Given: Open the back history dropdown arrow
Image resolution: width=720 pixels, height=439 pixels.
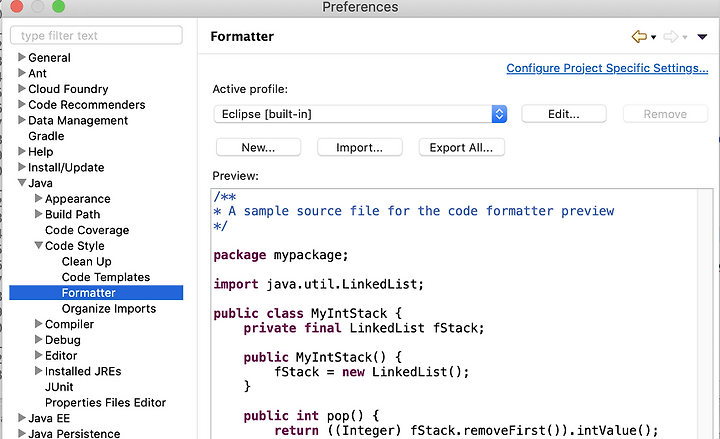Looking at the screenshot, I should 653,37.
